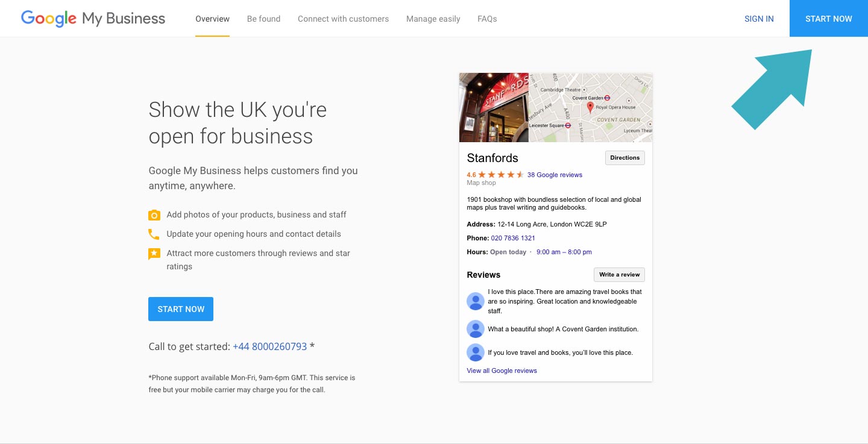Click avatar of the 'I love this place' review
Viewport: 868px width, 444px height.
pyautogui.click(x=476, y=301)
